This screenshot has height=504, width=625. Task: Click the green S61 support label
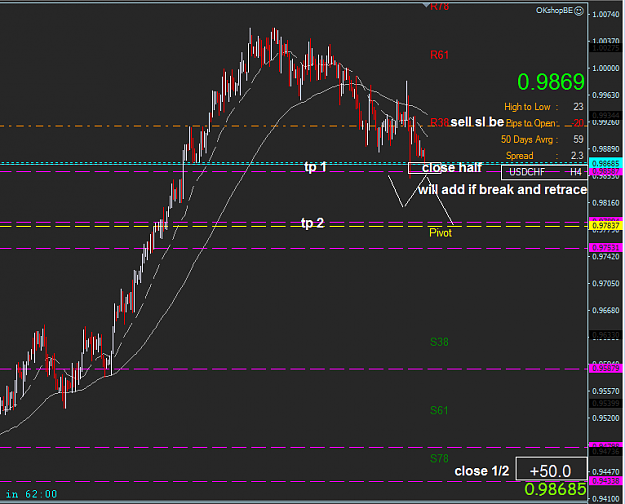tap(439, 410)
